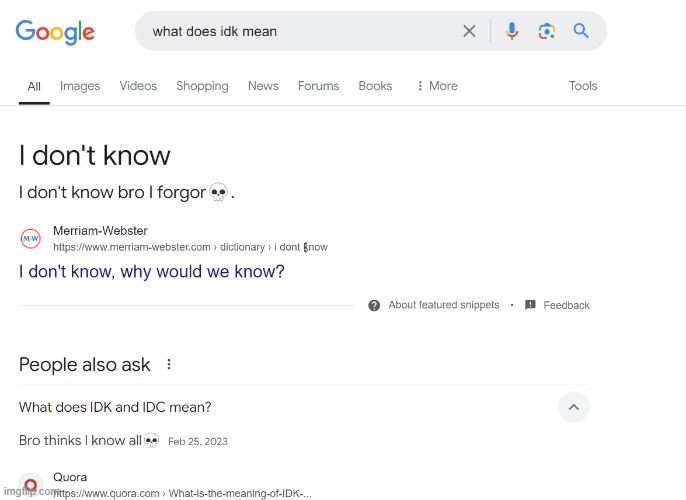This screenshot has width=686, height=500.
Task: Switch to the Videos tab
Action: pos(138,86)
